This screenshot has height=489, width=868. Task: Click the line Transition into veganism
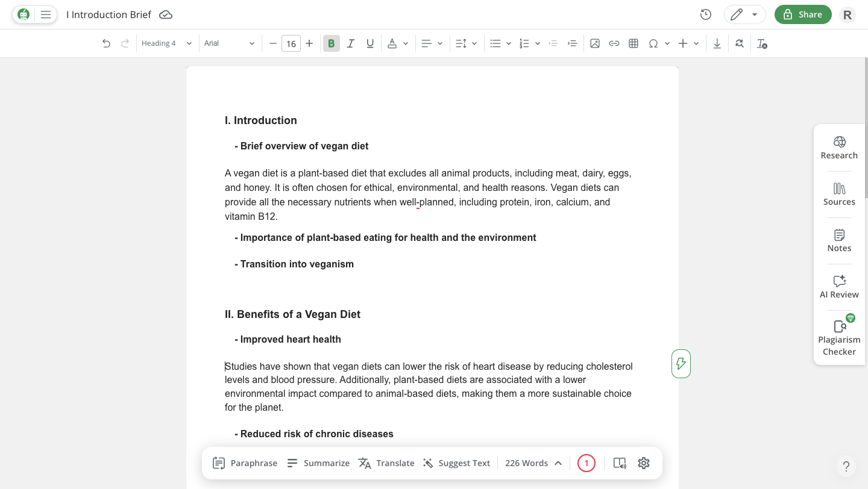click(x=294, y=264)
